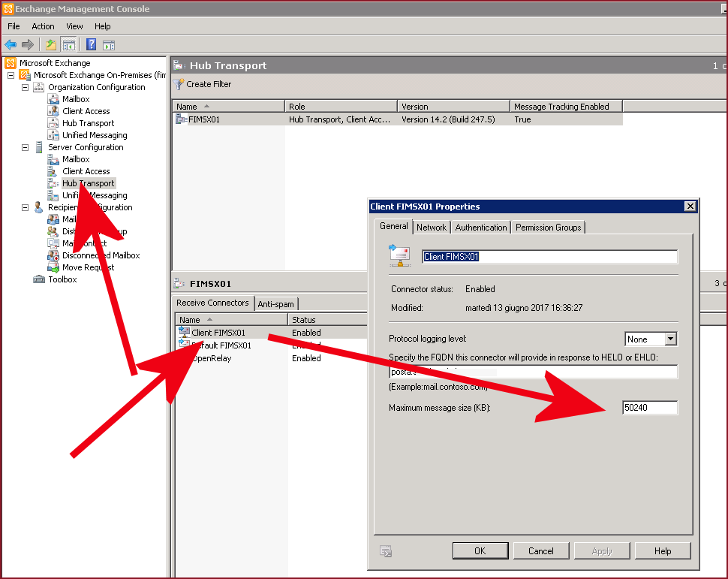Select Client Access under Organization Configuration
Screen dimensions: 728x579
(x=86, y=111)
